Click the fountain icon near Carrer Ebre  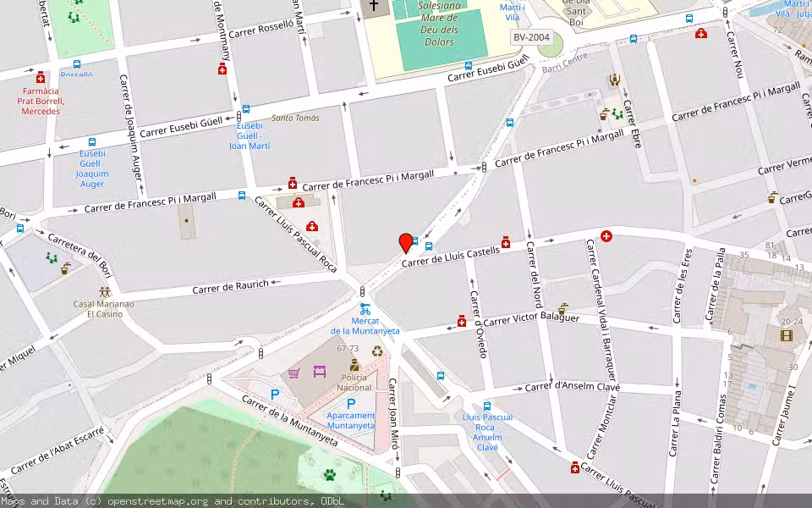click(x=604, y=114)
